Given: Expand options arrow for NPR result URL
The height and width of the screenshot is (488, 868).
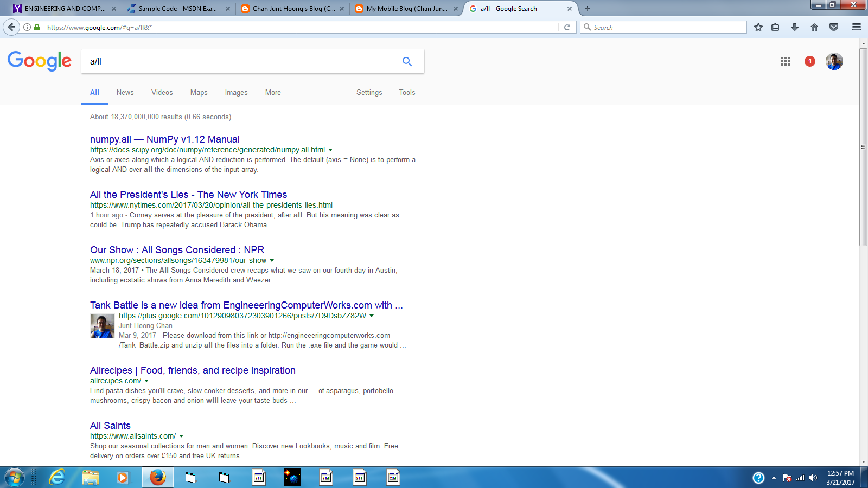Looking at the screenshot, I should point(272,261).
